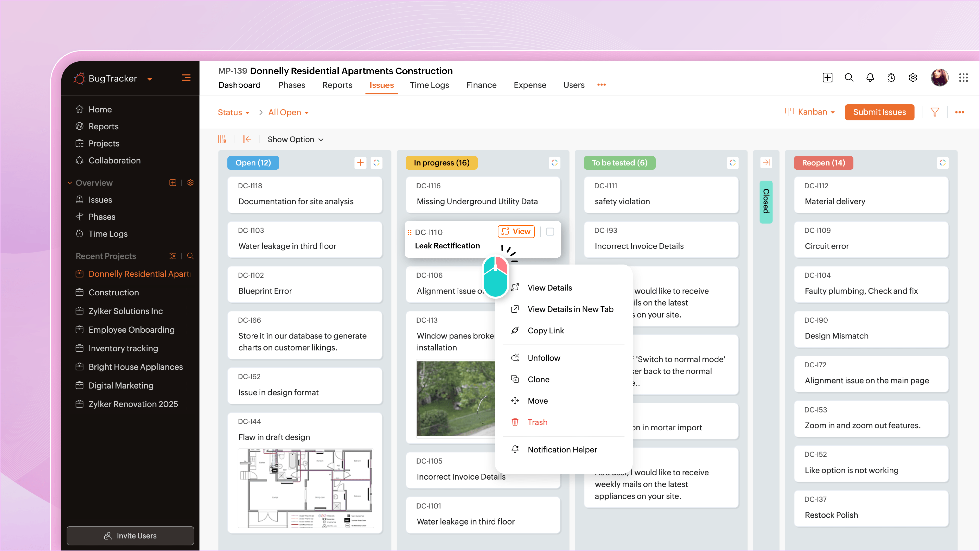Click the Invite Users button
980x551 pixels.
pyautogui.click(x=130, y=536)
